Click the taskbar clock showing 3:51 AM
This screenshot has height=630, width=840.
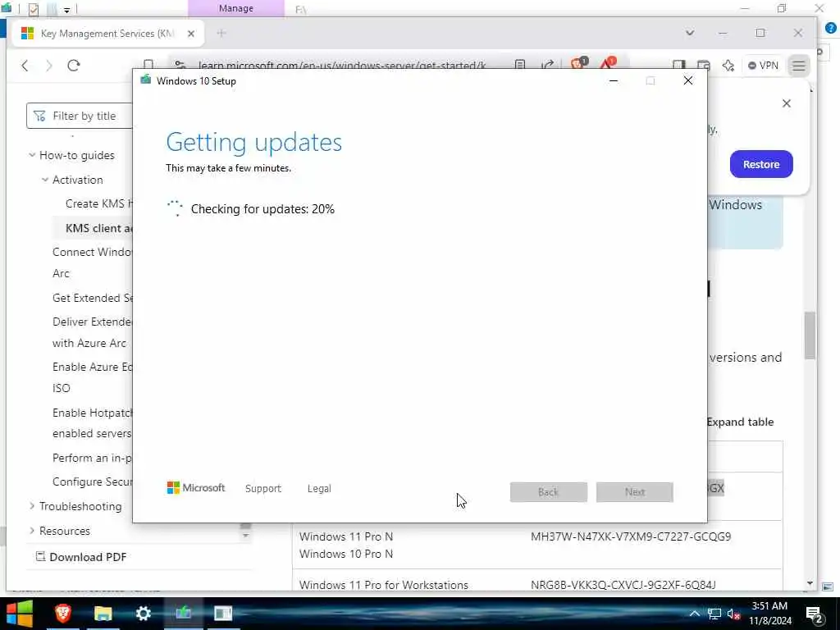pos(769,614)
